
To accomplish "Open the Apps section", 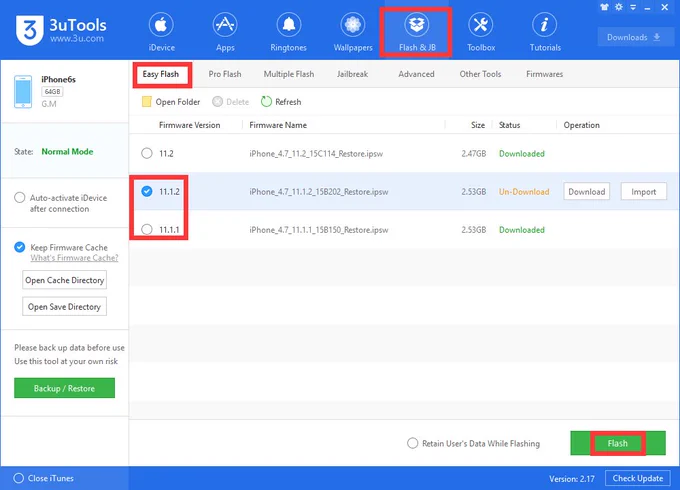I will pyautogui.click(x=225, y=32).
